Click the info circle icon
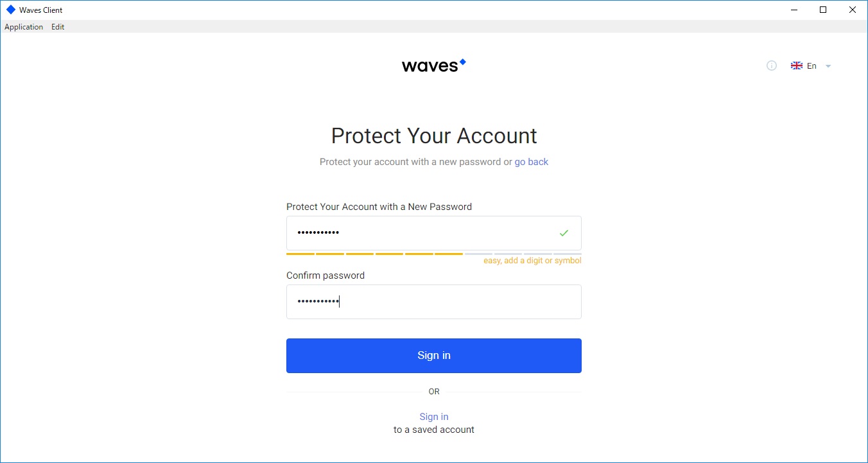The width and height of the screenshot is (868, 463). tap(772, 66)
